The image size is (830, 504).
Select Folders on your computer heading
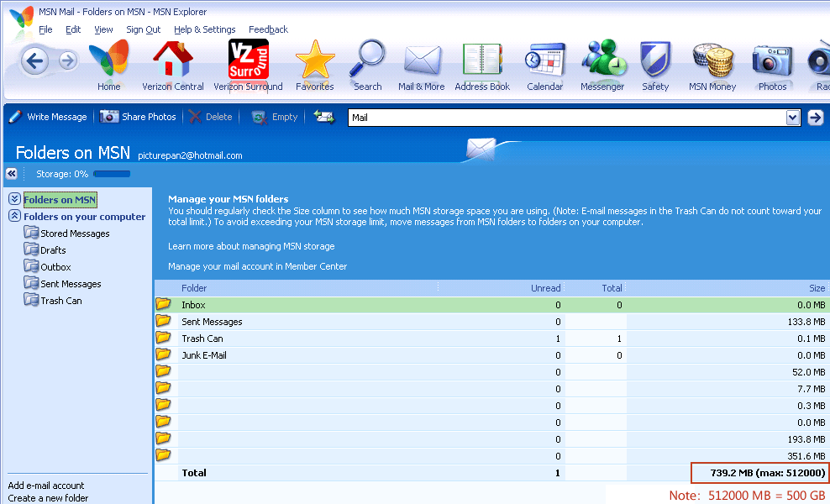pyautogui.click(x=84, y=217)
